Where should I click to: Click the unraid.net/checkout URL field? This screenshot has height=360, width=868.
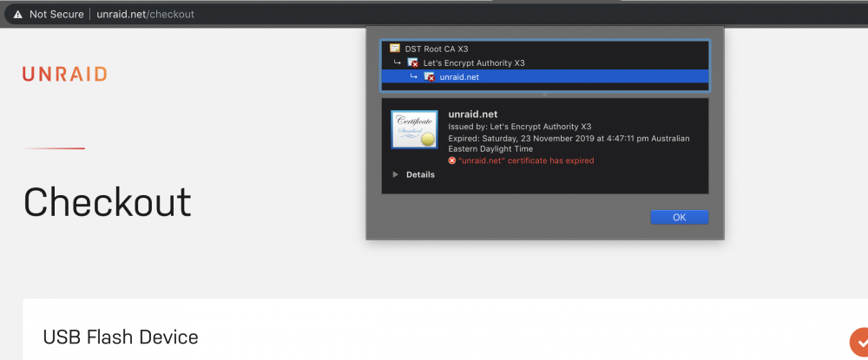point(145,15)
